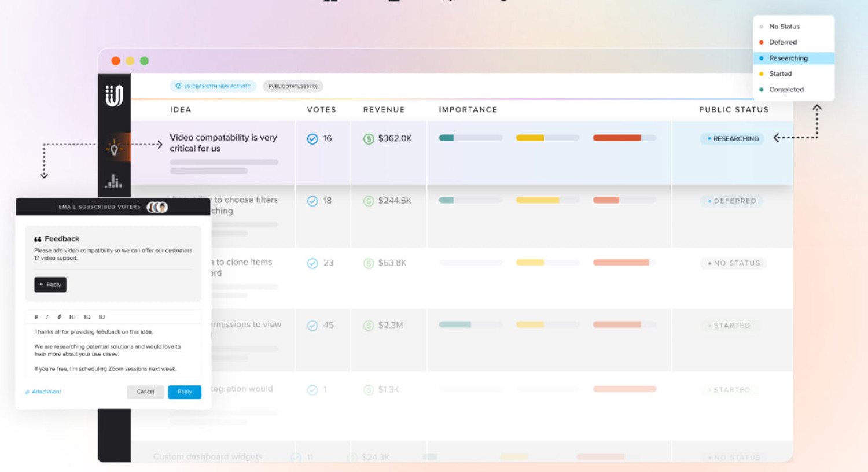Click into the reply message text area
The height and width of the screenshot is (472, 868).
tap(113, 350)
